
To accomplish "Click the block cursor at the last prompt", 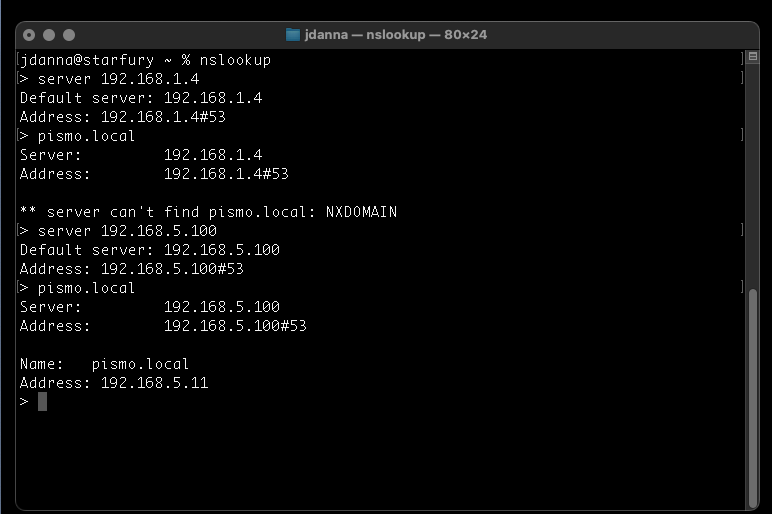I will coord(42,402).
